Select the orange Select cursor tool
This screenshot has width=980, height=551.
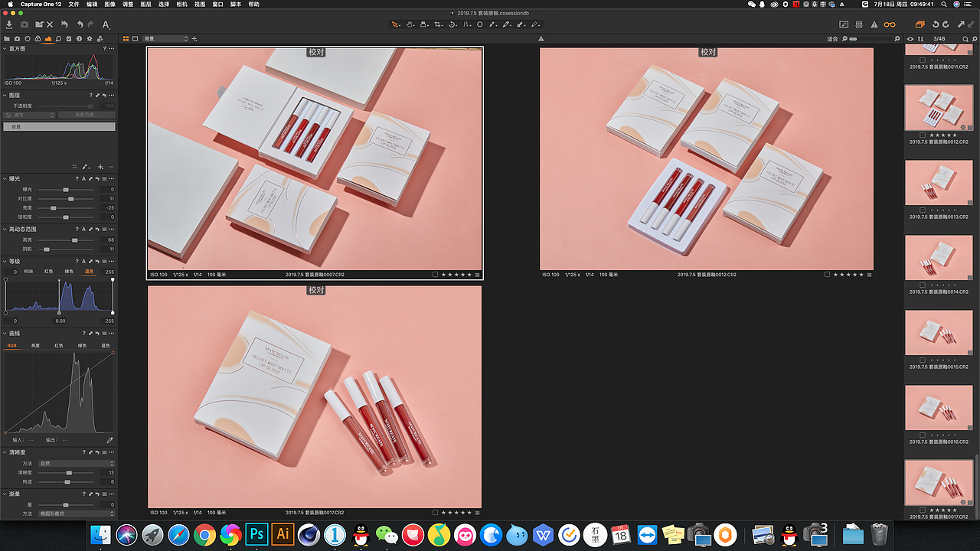click(x=396, y=24)
